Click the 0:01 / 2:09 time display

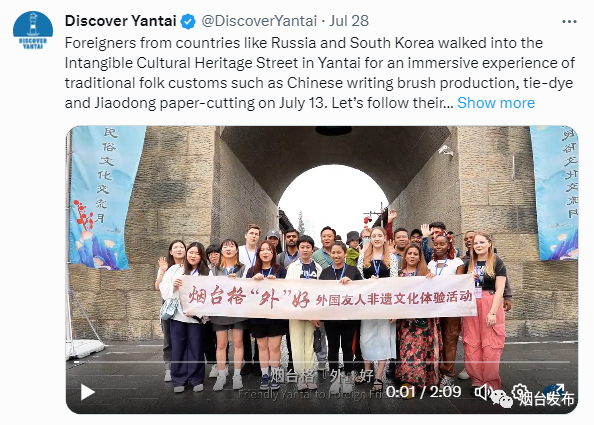(423, 392)
